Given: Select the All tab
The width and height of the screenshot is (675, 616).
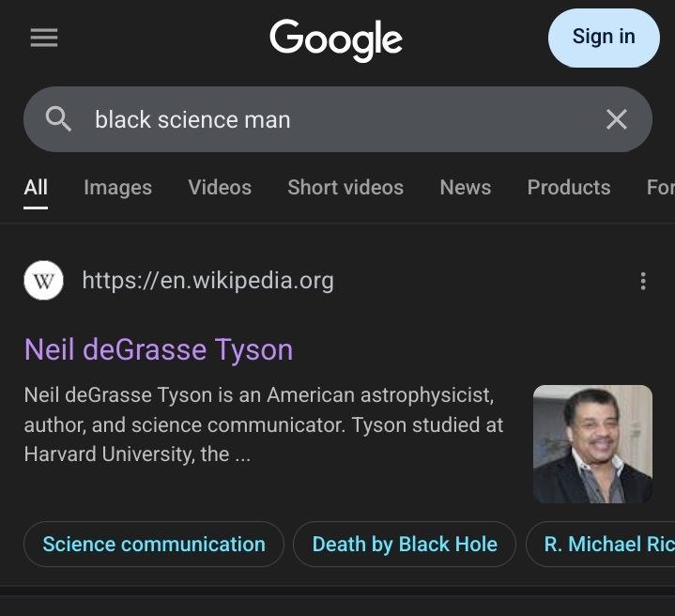Looking at the screenshot, I should [36, 188].
